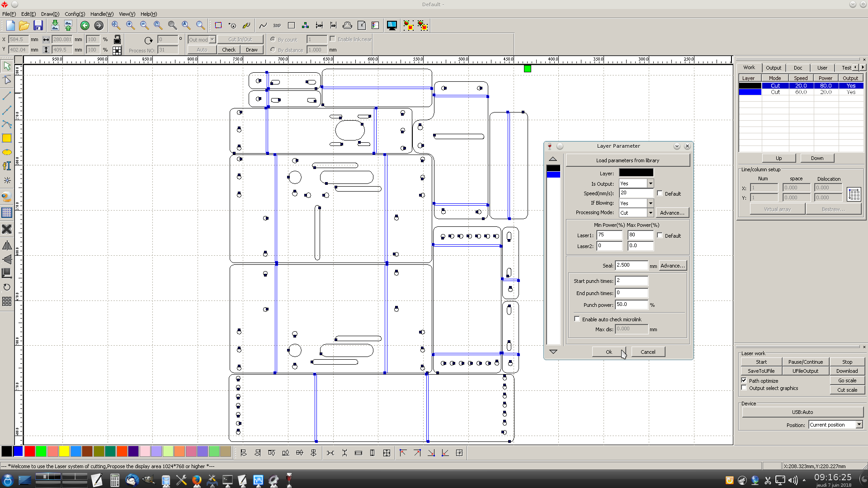Select the delete X tool

click(x=7, y=229)
